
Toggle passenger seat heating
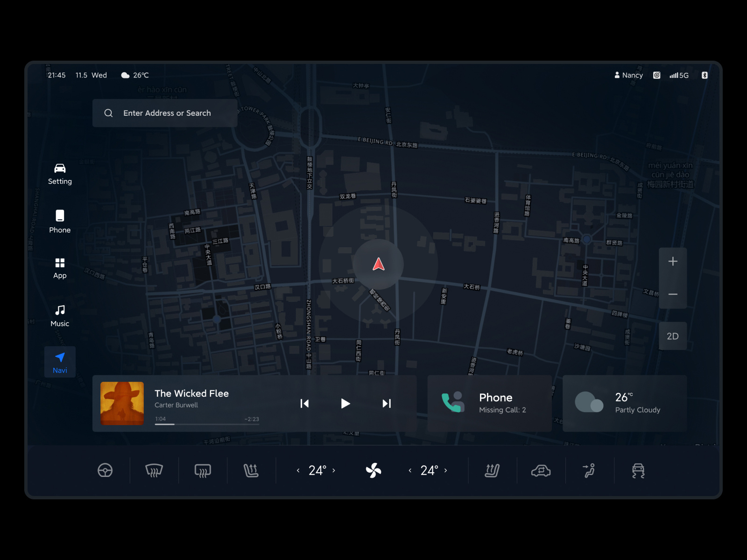[493, 470]
